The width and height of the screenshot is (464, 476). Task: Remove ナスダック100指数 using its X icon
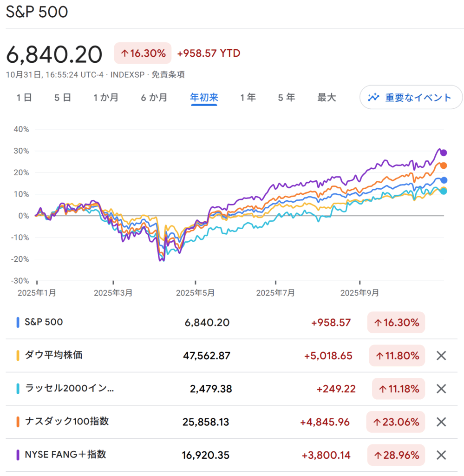pos(441,422)
